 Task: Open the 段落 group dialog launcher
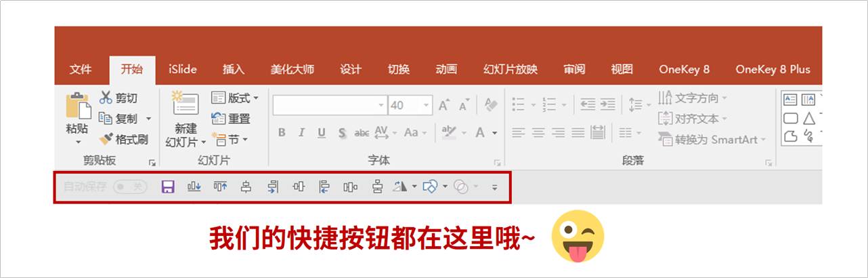pos(768,163)
